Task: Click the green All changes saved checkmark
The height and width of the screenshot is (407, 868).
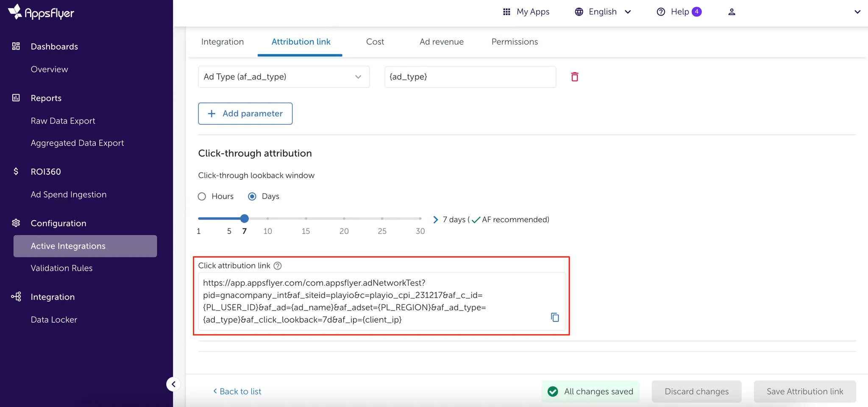Action: pos(553,391)
